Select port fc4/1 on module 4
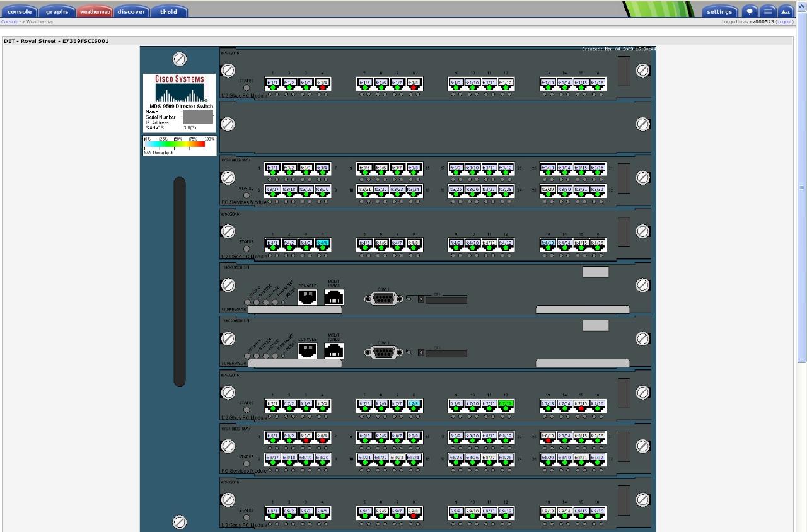 [273, 244]
